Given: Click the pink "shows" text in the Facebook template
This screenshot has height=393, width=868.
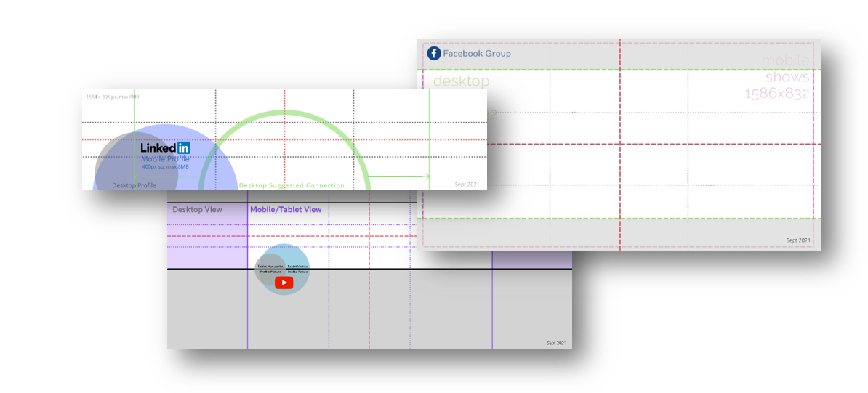Looking at the screenshot, I should [x=788, y=77].
